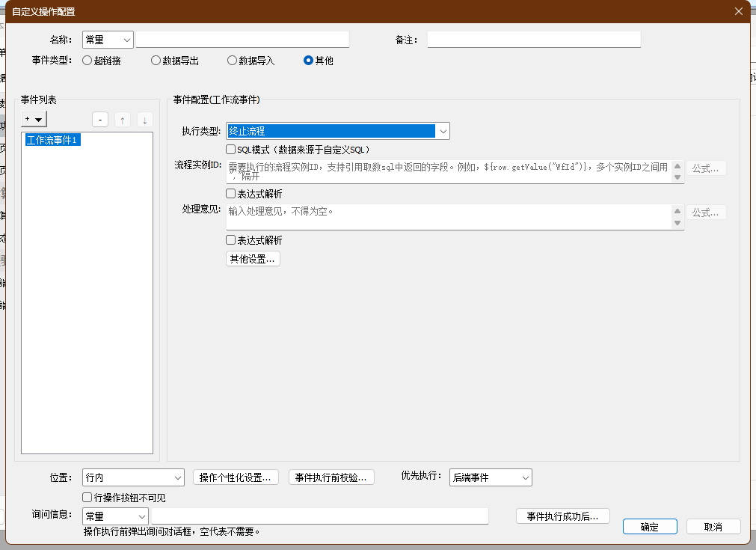The width and height of the screenshot is (756, 550).
Task: Choose 数据导入 radio option
Action: pyautogui.click(x=232, y=61)
